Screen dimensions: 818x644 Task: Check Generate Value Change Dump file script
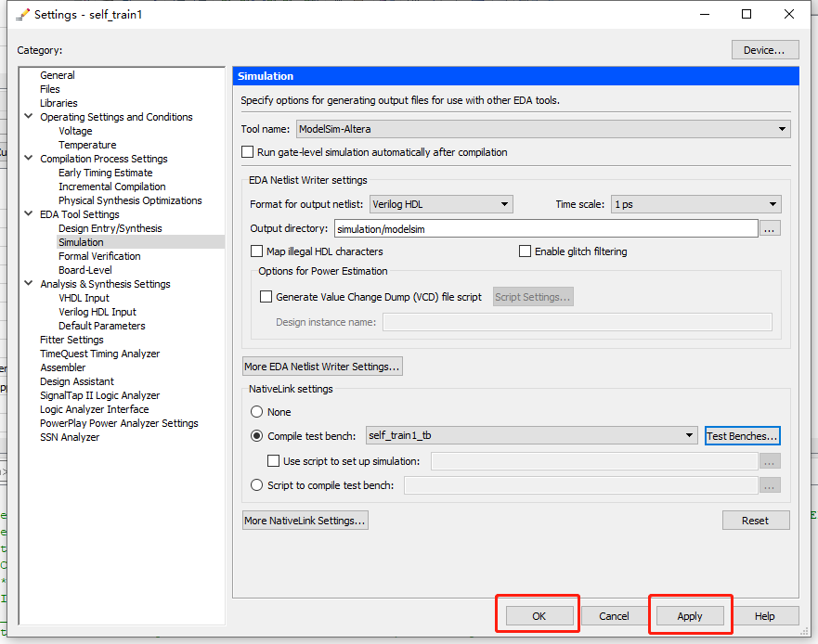click(266, 297)
